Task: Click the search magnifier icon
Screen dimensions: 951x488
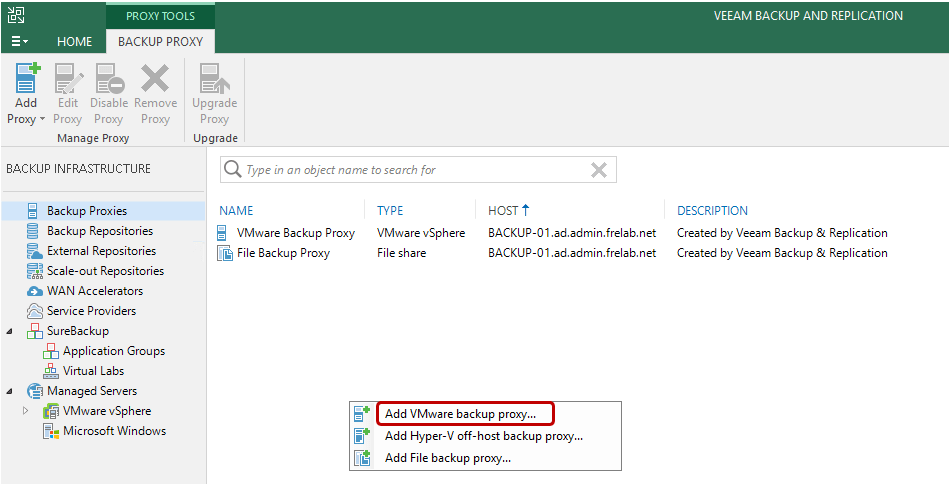Action: (232, 170)
